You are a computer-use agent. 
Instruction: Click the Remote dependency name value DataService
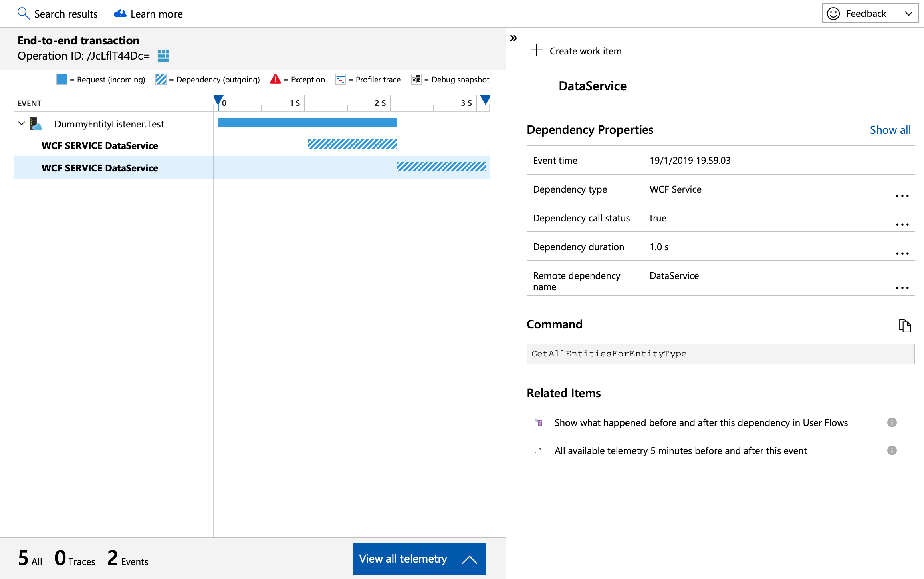(674, 276)
